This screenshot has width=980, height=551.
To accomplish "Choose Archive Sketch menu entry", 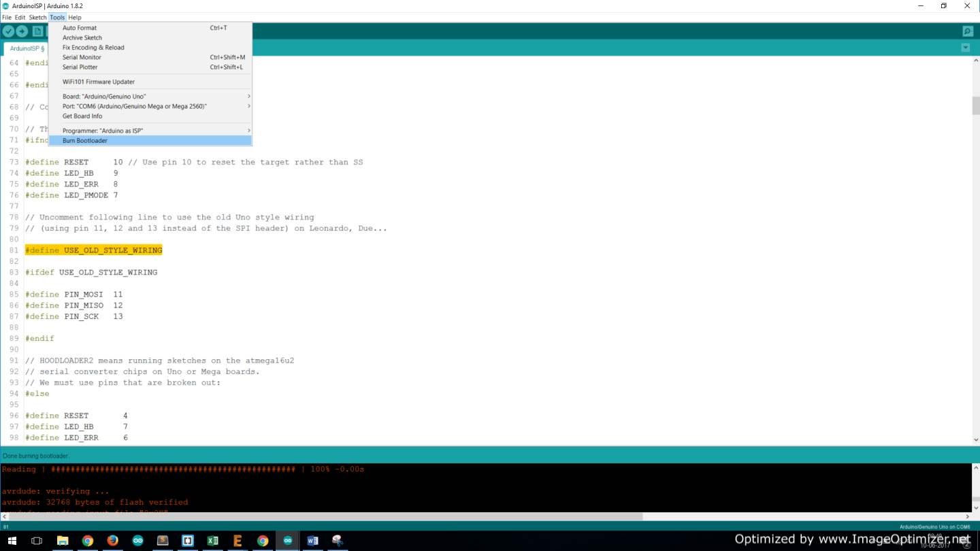I will pos(150,37).
